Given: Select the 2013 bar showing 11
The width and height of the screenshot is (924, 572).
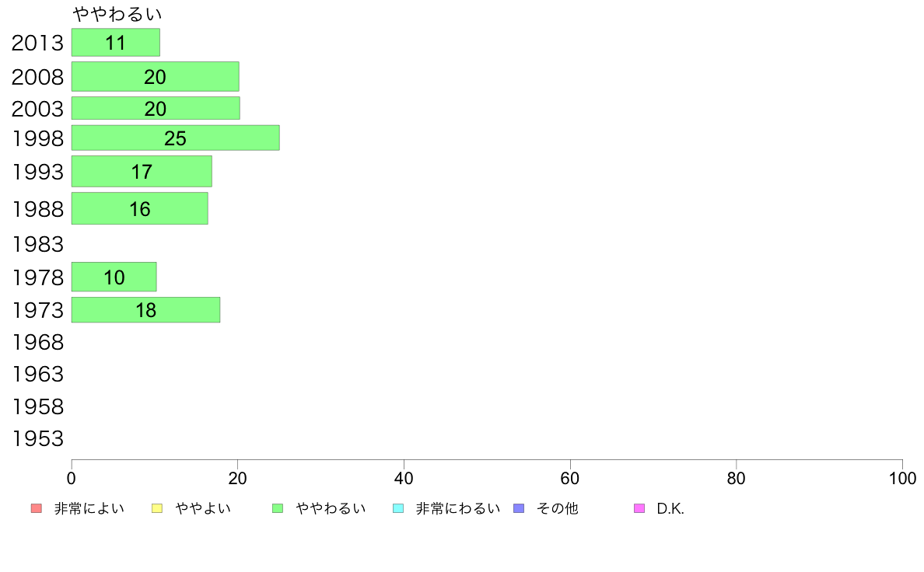Looking at the screenshot, I should 115,43.
